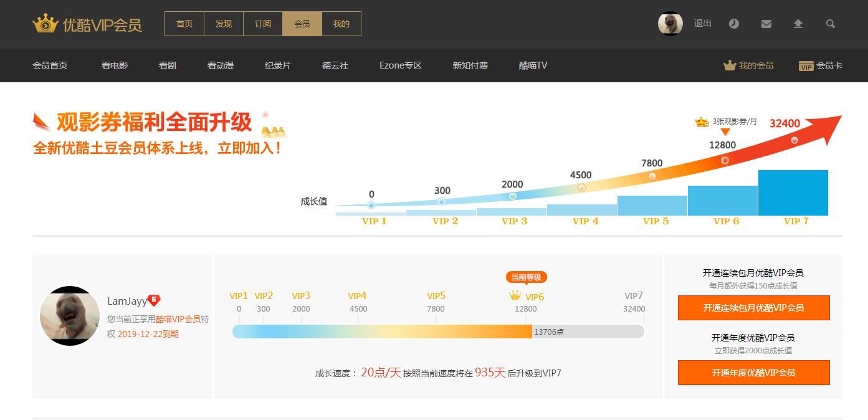Screen dimensions: 868x420
Task: Click 开通年度优酷VIP会员 button
Action: tap(753, 373)
